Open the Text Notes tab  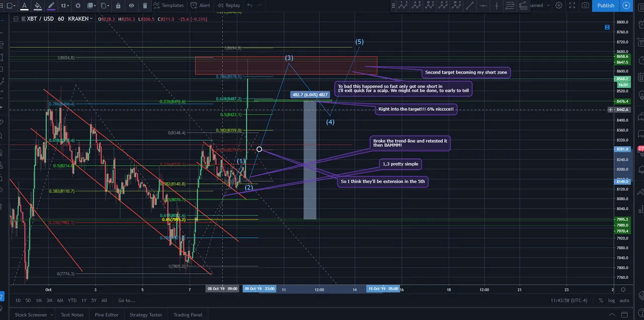click(x=72, y=315)
